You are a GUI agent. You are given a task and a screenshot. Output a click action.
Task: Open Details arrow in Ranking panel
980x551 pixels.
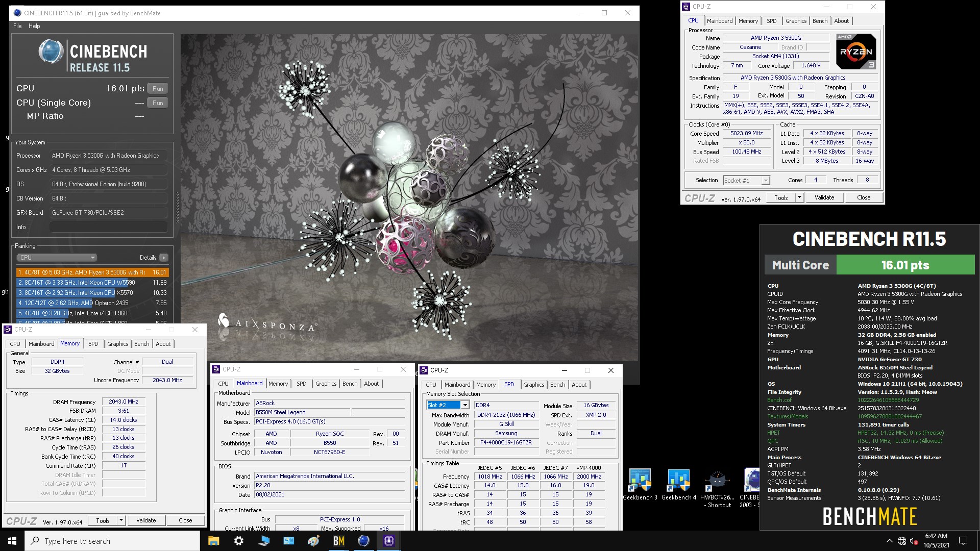point(164,258)
